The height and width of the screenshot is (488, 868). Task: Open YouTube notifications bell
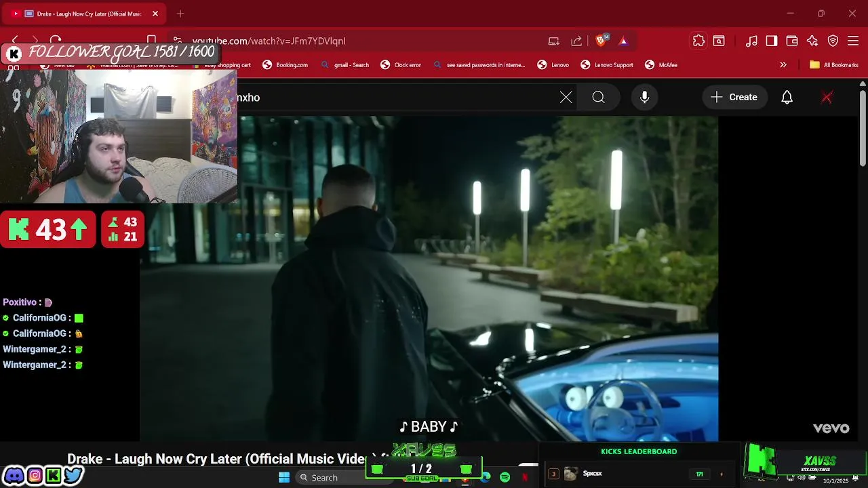click(787, 98)
